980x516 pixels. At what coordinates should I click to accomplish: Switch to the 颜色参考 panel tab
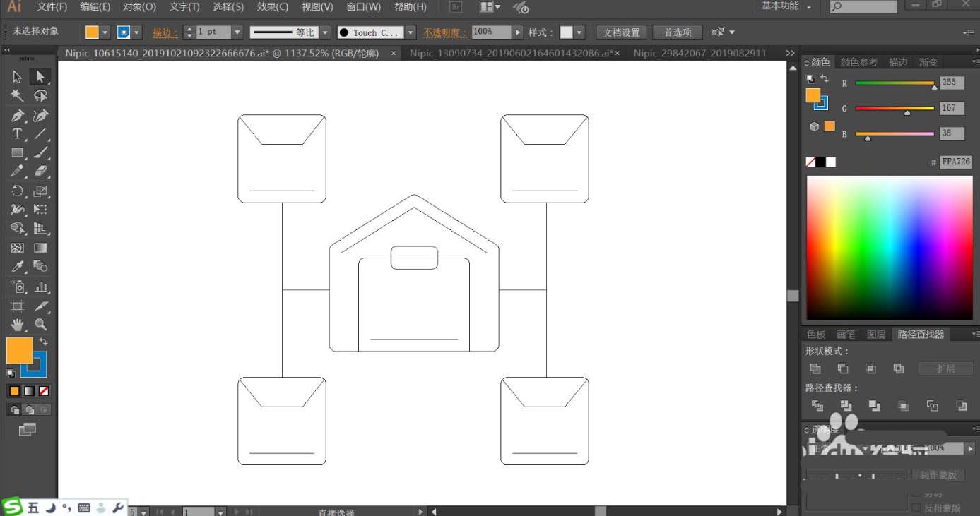[x=858, y=62]
